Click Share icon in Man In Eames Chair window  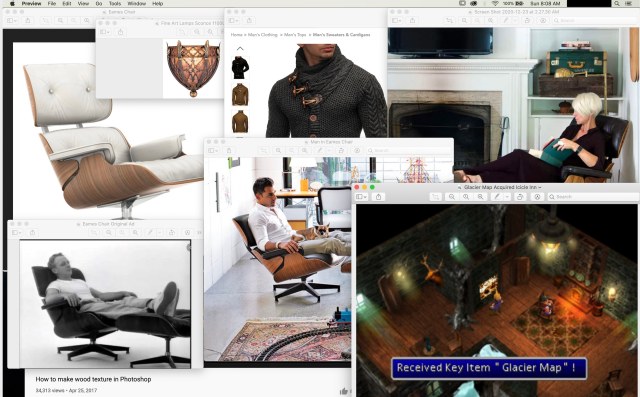[x=229, y=151]
